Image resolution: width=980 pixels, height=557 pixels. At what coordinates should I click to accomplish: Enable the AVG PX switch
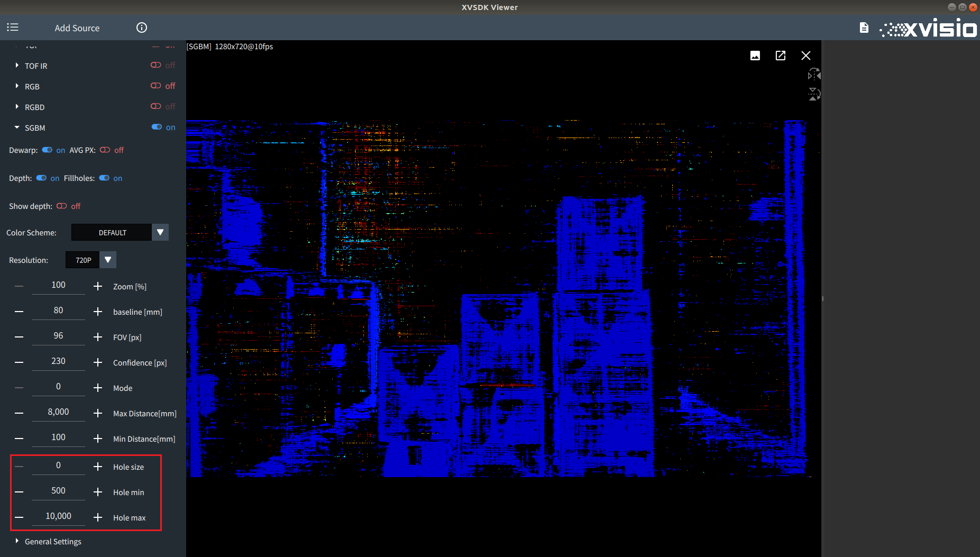click(x=105, y=150)
